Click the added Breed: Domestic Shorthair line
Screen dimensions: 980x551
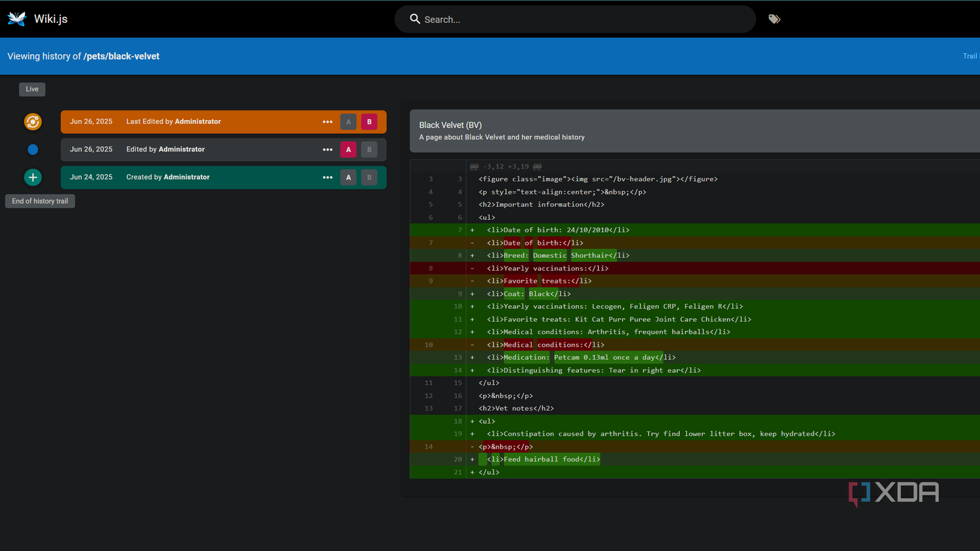click(695, 255)
